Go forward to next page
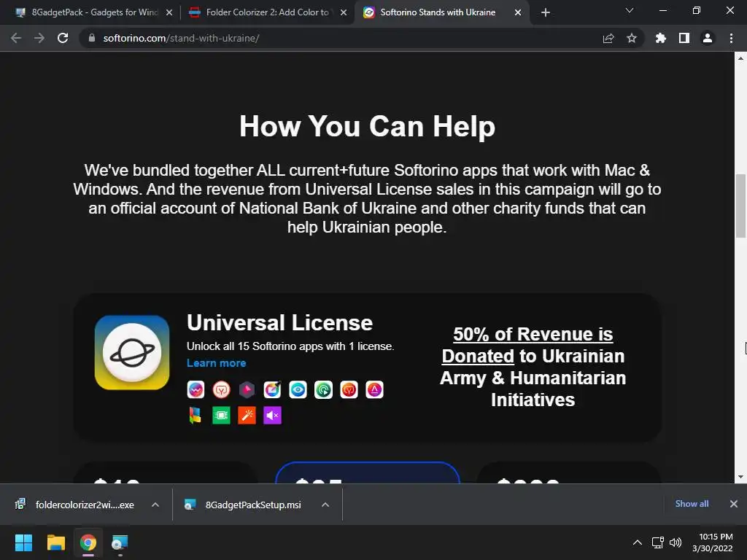The width and height of the screenshot is (747, 560). [39, 38]
